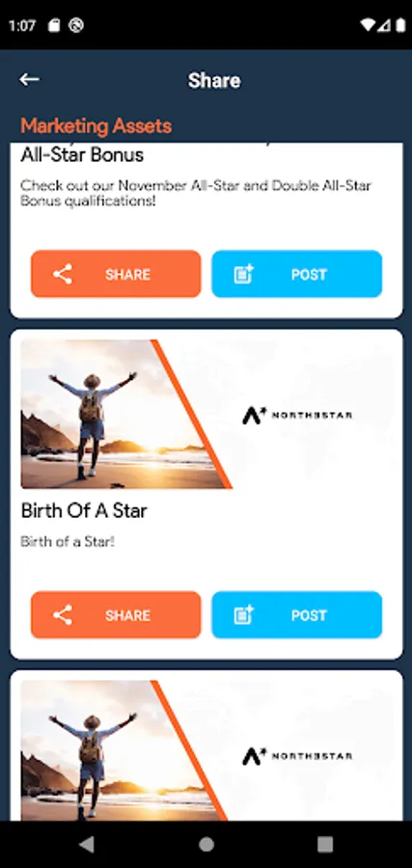Share the All-Star Bonus asset
Viewport: 412px width, 868px height.
[116, 274]
